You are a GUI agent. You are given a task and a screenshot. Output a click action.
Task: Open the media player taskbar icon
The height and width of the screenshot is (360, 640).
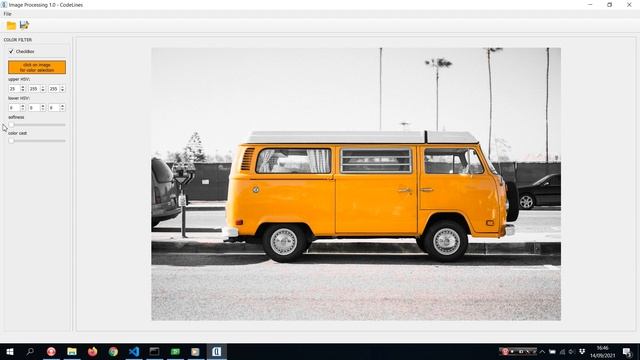click(196, 351)
